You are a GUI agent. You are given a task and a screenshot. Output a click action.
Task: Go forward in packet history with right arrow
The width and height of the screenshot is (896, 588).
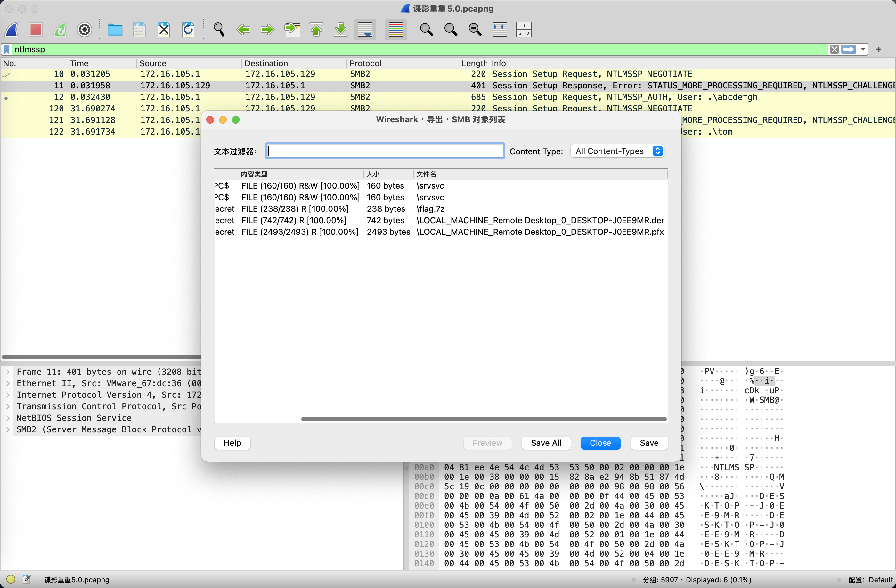[x=267, y=29]
